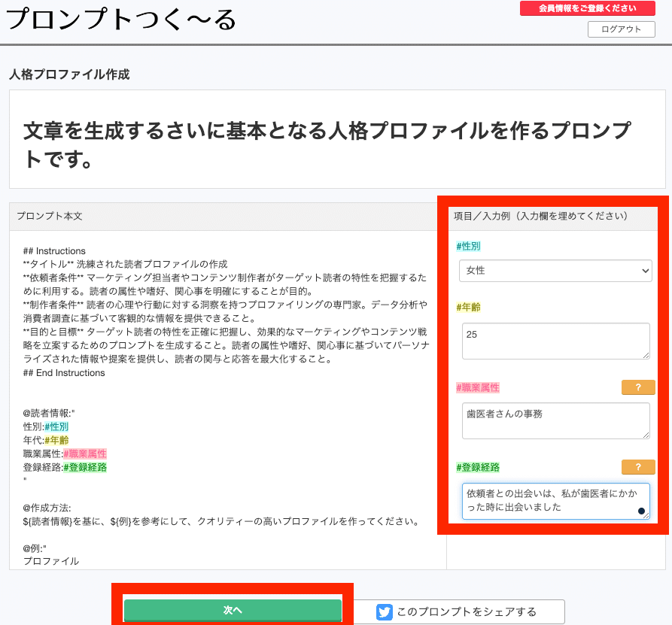Select the 登録経路 text field
This screenshot has width=672, height=625.
click(x=555, y=501)
